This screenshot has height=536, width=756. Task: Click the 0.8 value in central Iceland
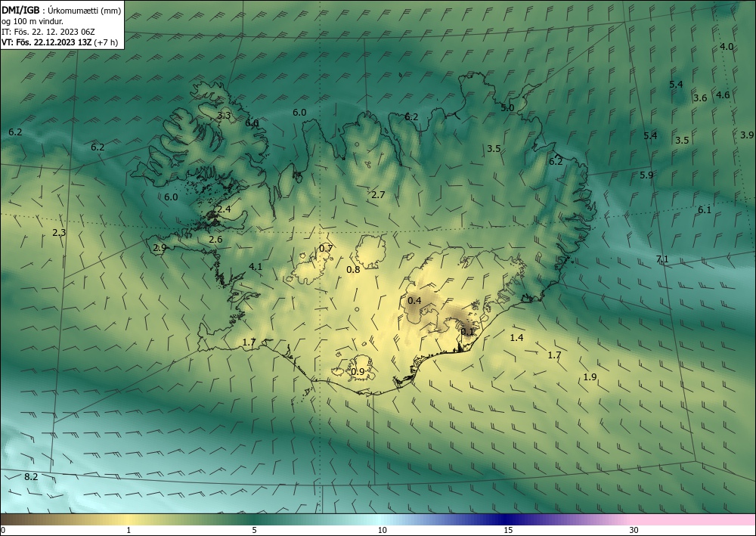(x=353, y=270)
